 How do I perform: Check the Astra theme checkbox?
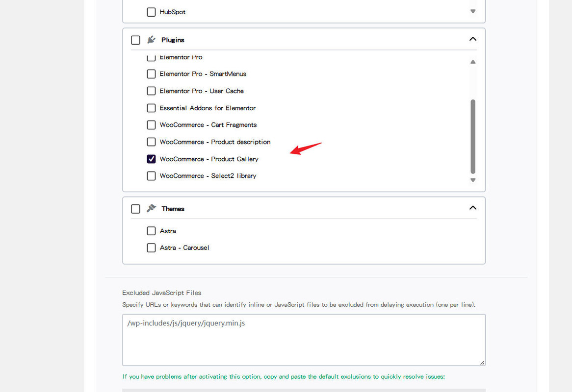click(x=151, y=231)
